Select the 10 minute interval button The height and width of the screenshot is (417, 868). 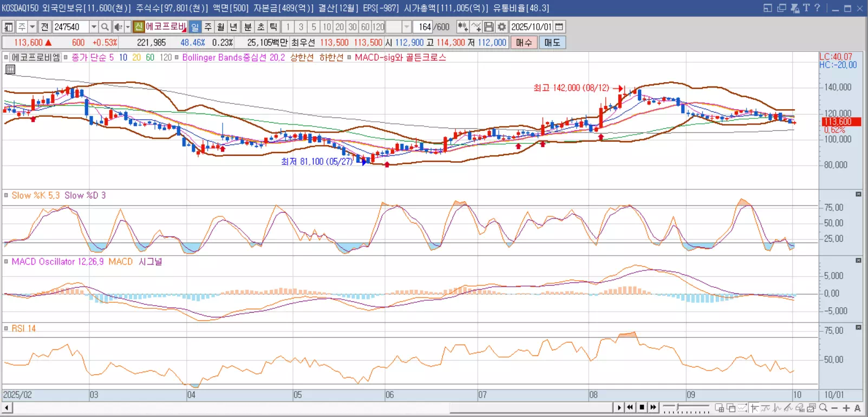327,27
